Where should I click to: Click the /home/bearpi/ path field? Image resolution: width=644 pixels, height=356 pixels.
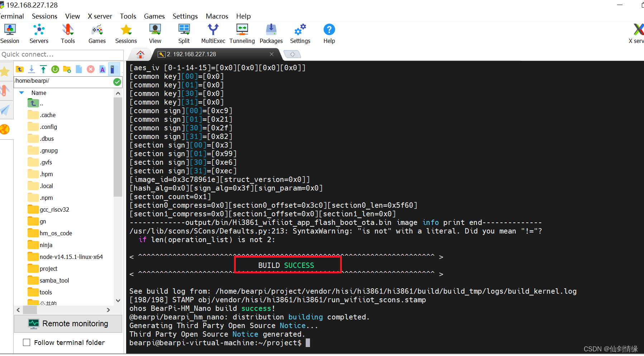click(63, 81)
